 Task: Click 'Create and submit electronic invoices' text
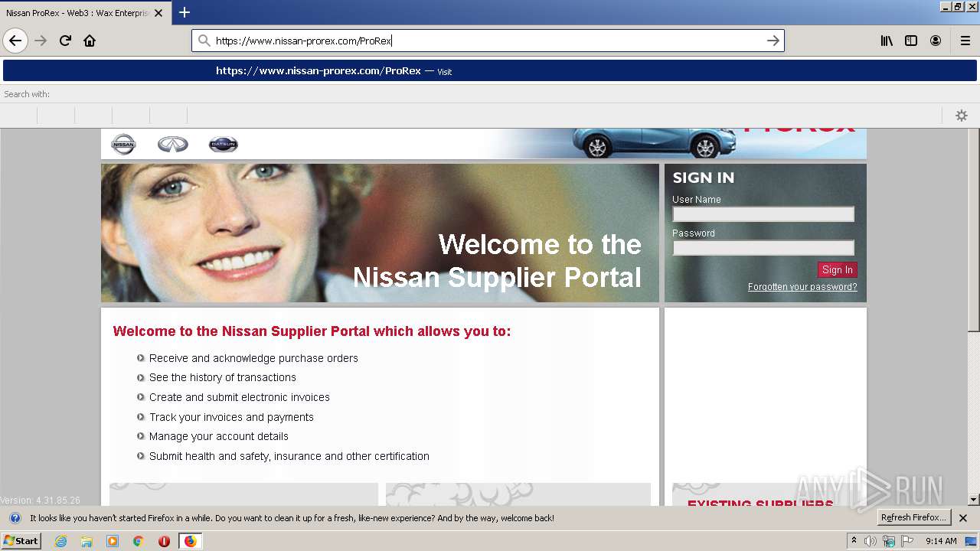point(240,397)
